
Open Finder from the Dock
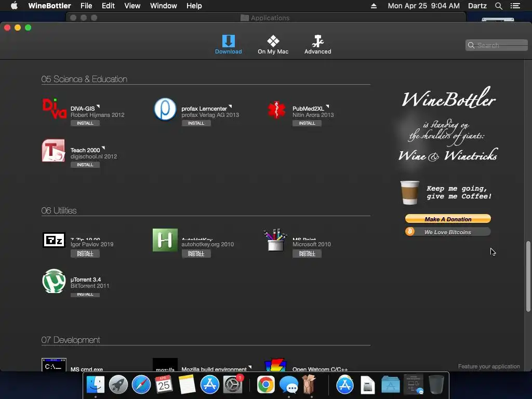[x=96, y=384]
